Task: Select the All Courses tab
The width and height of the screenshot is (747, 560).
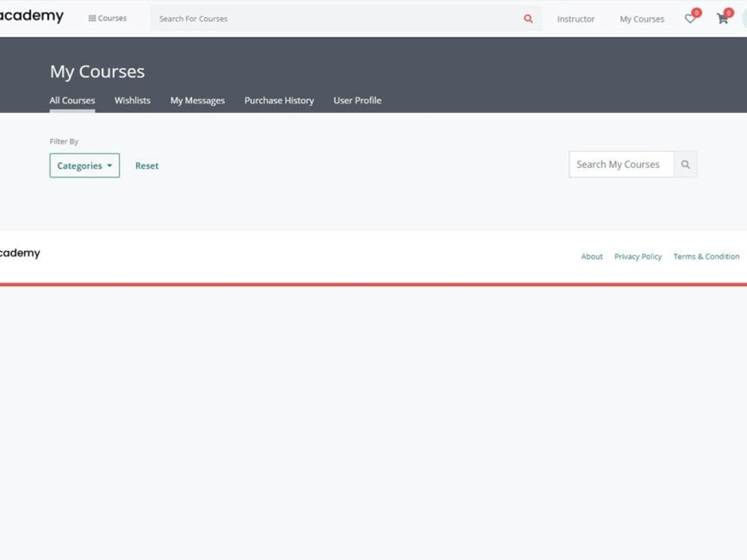Action: (x=72, y=101)
